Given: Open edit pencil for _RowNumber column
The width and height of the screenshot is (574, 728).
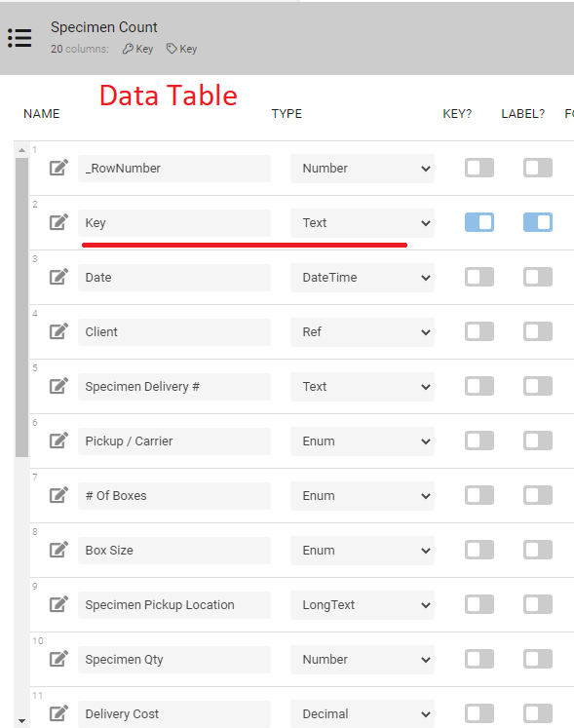Looking at the screenshot, I should [59, 168].
